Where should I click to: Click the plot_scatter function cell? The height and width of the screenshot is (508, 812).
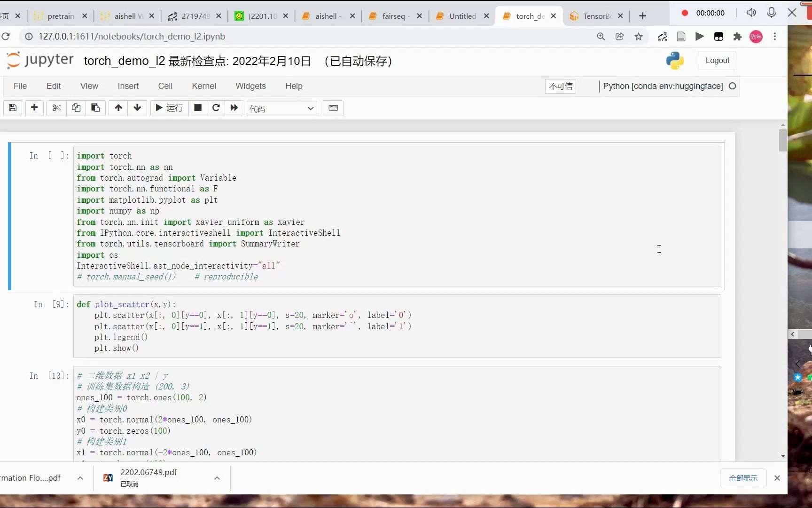[397, 326]
